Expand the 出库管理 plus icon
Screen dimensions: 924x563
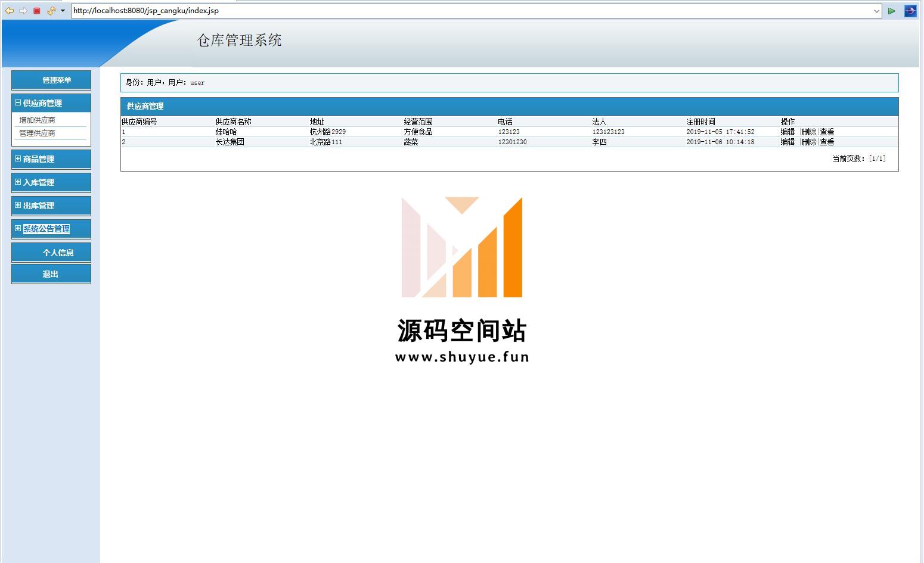[18, 205]
